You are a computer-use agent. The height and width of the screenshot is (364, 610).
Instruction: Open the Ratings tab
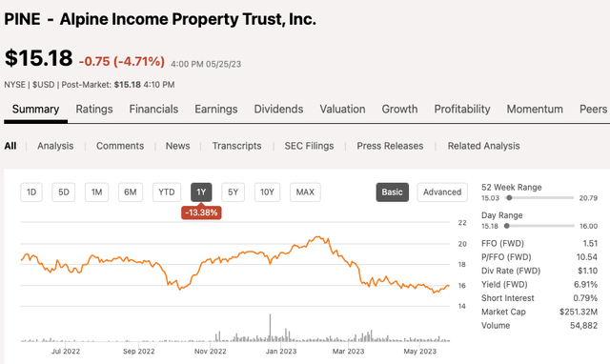click(94, 110)
